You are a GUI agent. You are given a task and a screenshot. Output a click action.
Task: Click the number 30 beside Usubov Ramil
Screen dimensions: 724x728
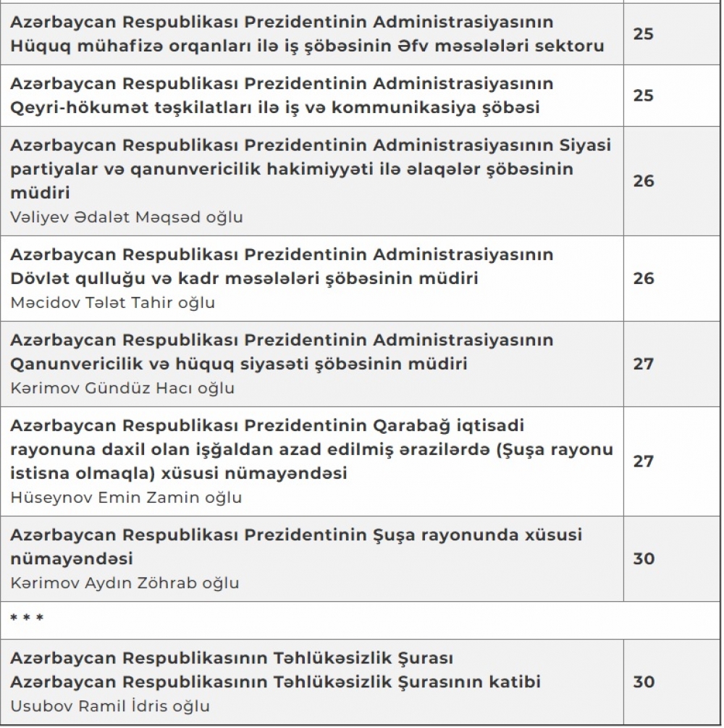point(643,682)
